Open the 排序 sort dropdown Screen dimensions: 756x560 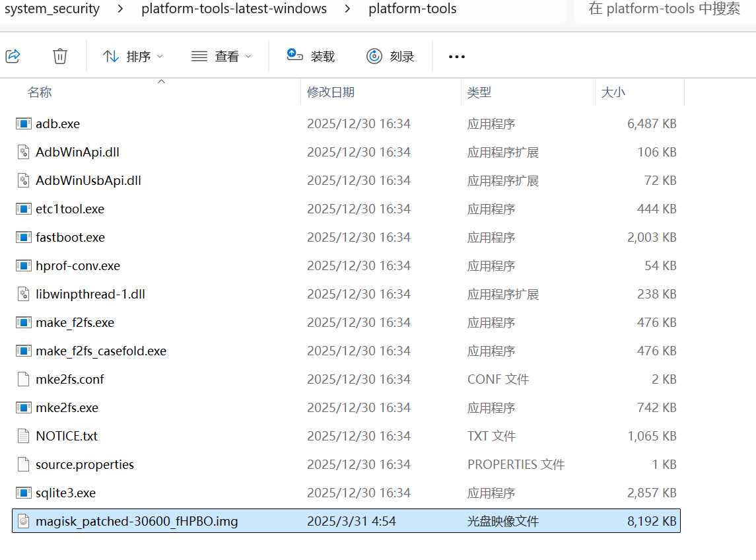point(133,56)
